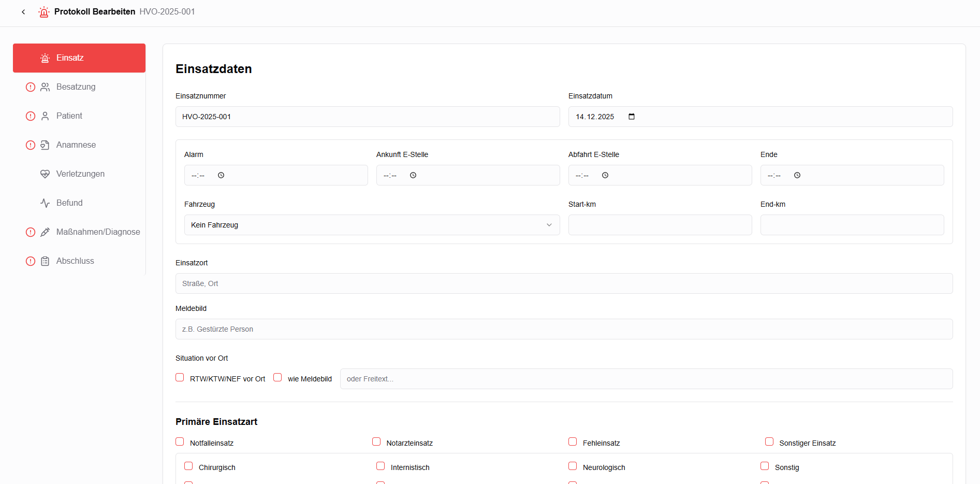Select the siren icon for Einsatz

coord(45,58)
